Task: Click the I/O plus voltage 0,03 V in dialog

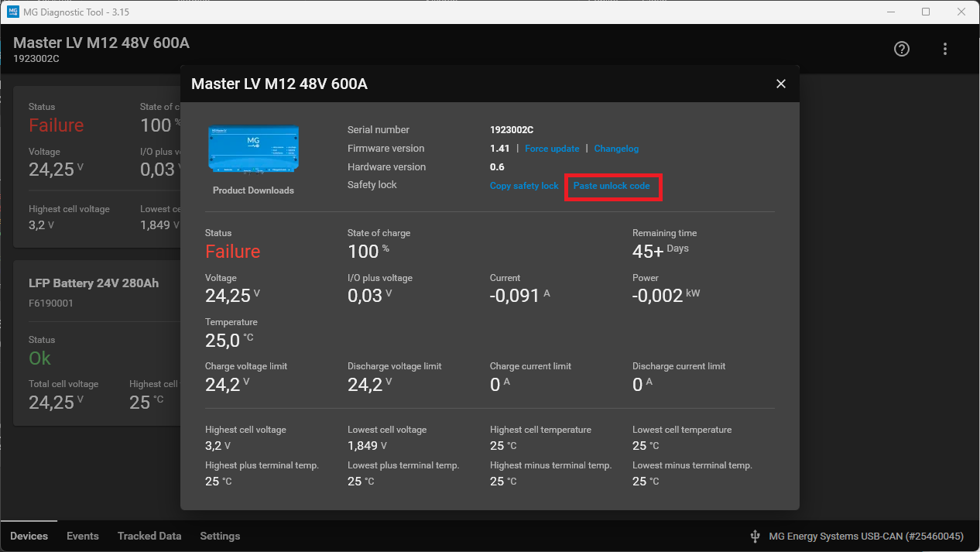Action: pos(369,295)
